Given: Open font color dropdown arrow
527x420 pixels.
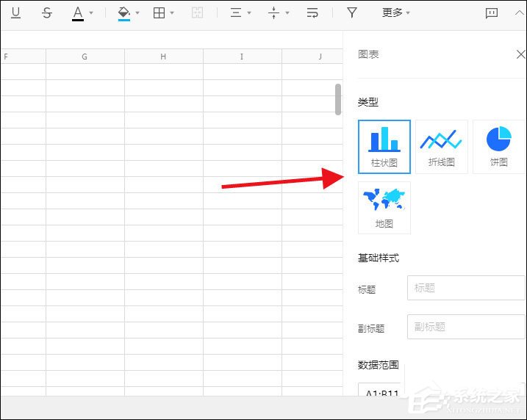Looking at the screenshot, I should 91,13.
